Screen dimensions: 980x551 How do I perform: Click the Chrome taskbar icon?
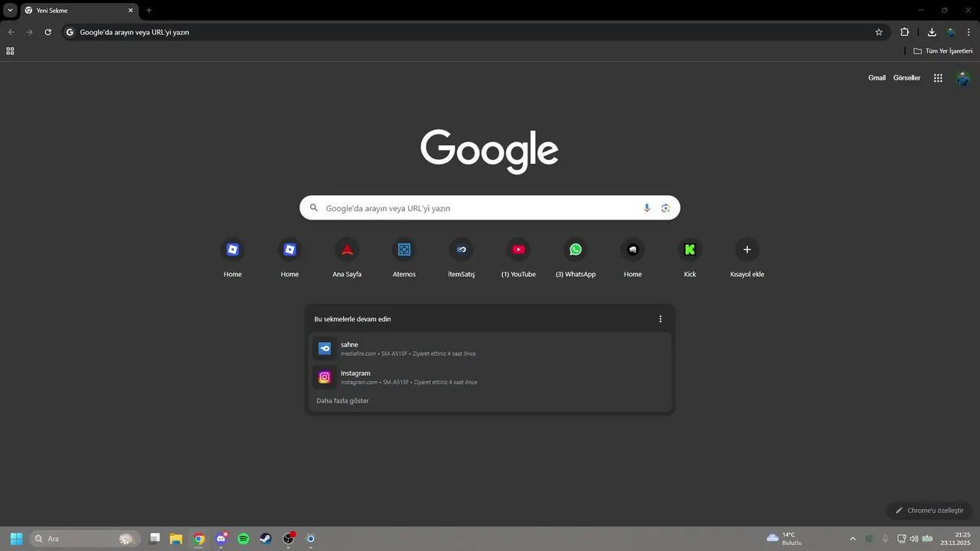click(x=199, y=539)
